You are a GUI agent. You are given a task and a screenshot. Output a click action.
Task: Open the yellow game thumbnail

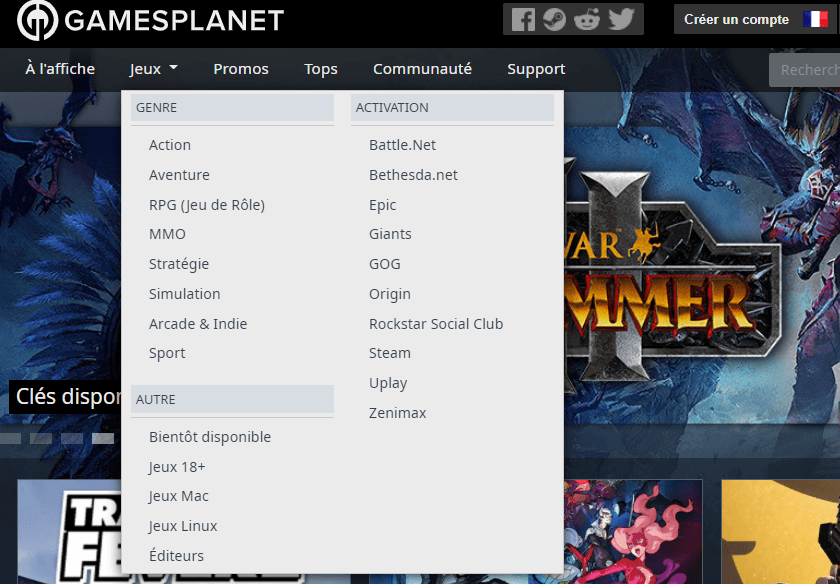coord(781,531)
